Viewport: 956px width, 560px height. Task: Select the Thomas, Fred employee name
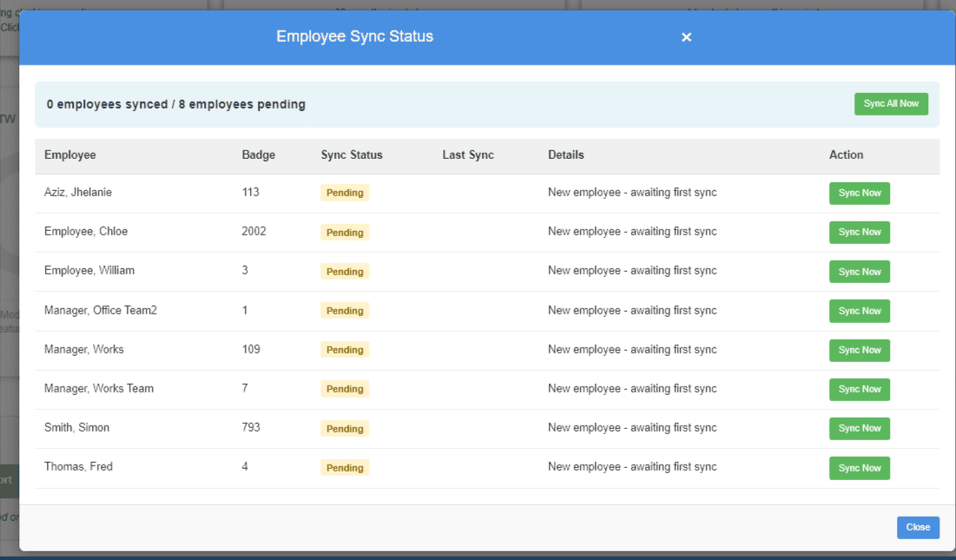(78, 467)
